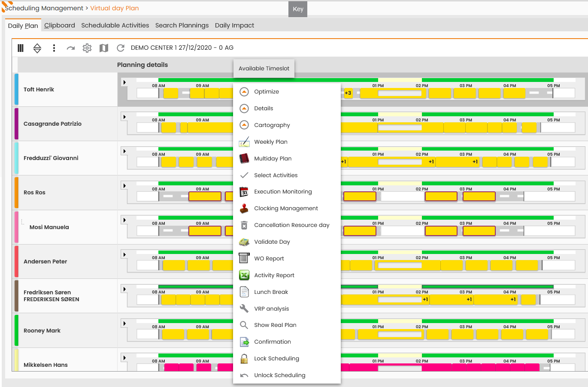This screenshot has width=588, height=387.
Task: Expand Andersen Peter's row arrow
Action: (124, 254)
